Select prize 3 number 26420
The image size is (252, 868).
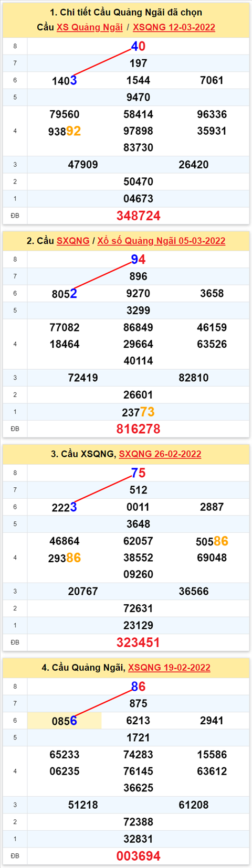[194, 165]
